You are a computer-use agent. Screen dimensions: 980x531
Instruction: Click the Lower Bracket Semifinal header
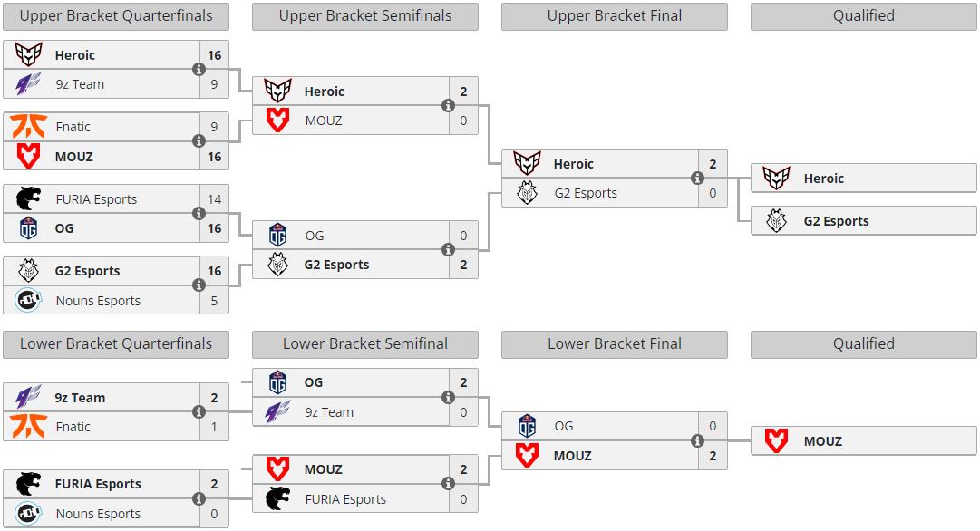tap(364, 343)
